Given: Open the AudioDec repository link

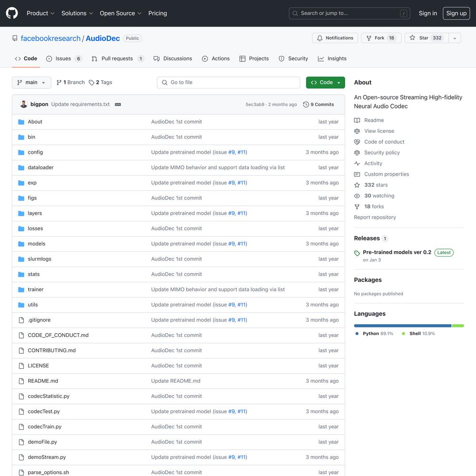Looking at the screenshot, I should pos(103,38).
